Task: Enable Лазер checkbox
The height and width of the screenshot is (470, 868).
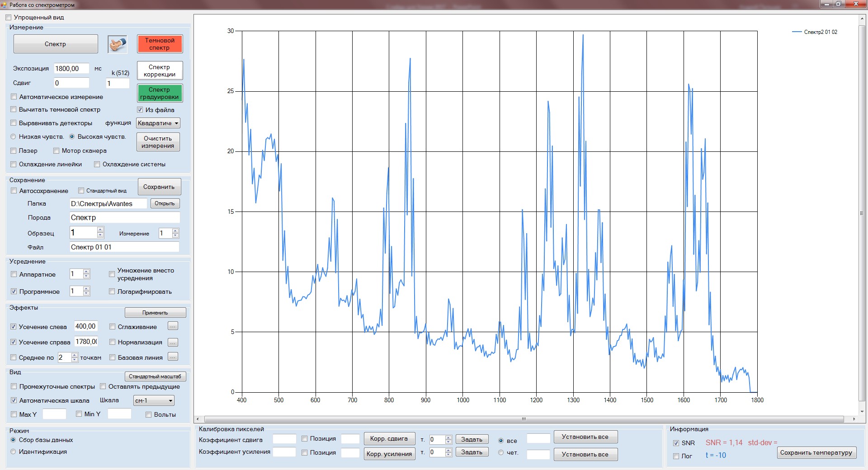Action: pyautogui.click(x=14, y=150)
